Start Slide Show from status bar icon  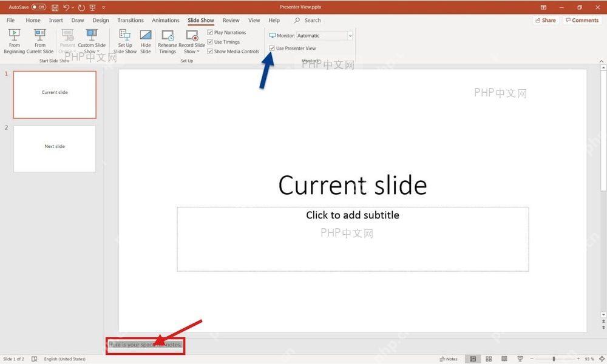click(520, 359)
